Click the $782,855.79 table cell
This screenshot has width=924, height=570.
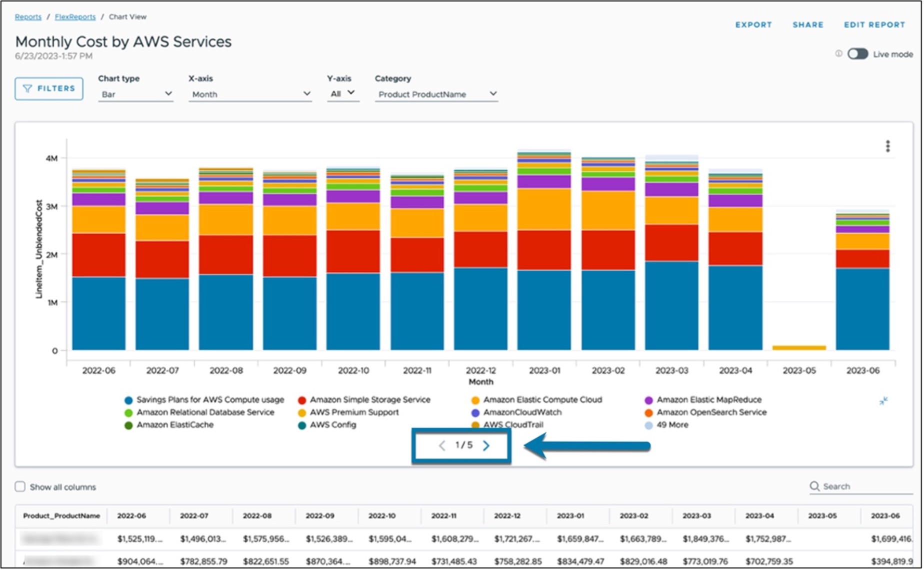click(204, 561)
